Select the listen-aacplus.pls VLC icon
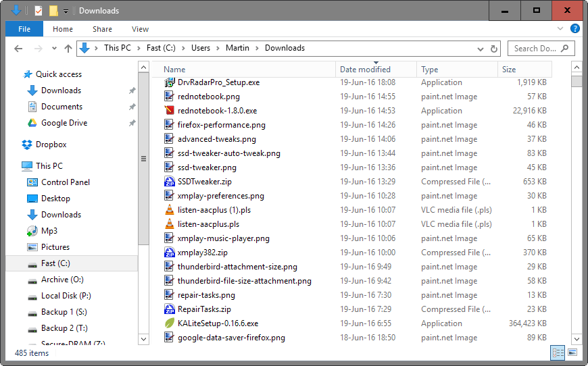Screen dimensions: 588x366 (x=170, y=224)
